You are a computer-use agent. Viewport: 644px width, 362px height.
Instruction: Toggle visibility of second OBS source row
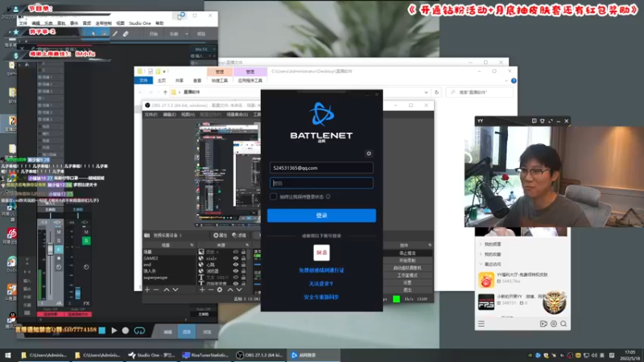[236, 258]
